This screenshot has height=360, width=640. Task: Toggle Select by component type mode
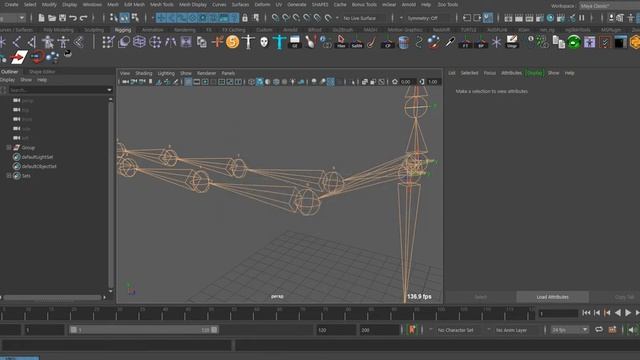(135, 18)
